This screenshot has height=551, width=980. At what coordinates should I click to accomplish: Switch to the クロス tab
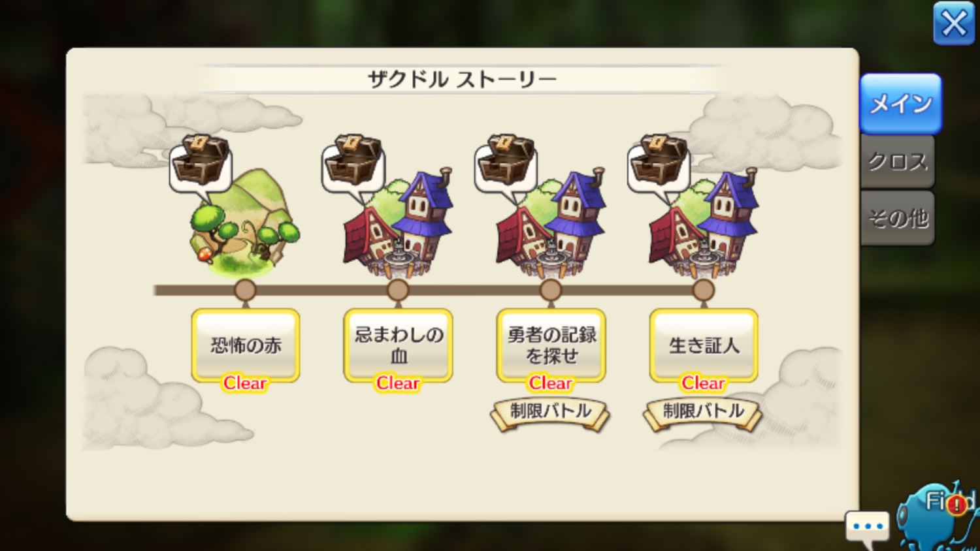click(898, 162)
